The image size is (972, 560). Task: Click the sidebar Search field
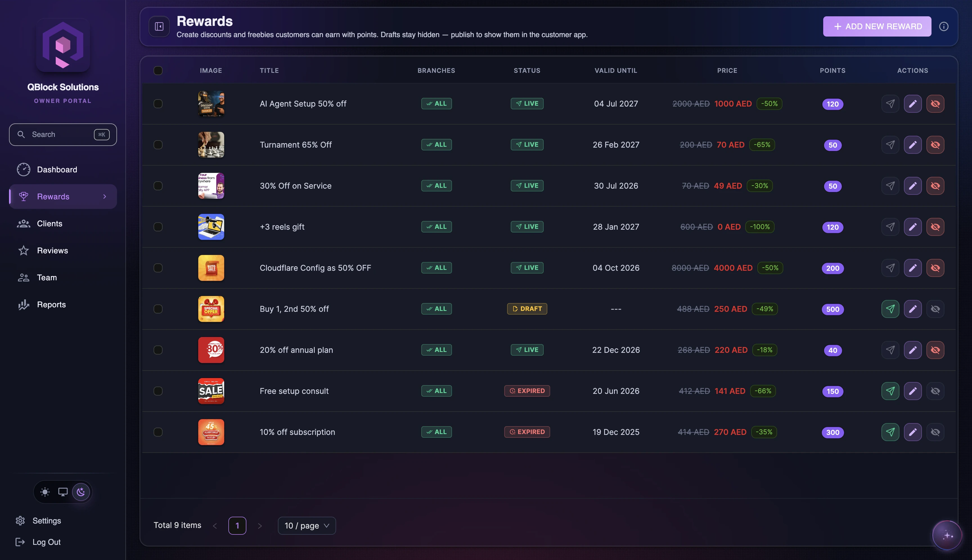(x=63, y=135)
